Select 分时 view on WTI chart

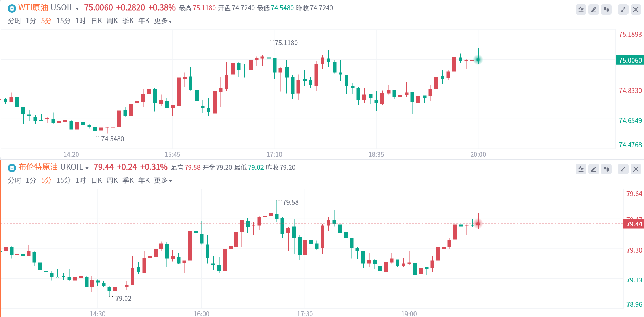(x=14, y=21)
